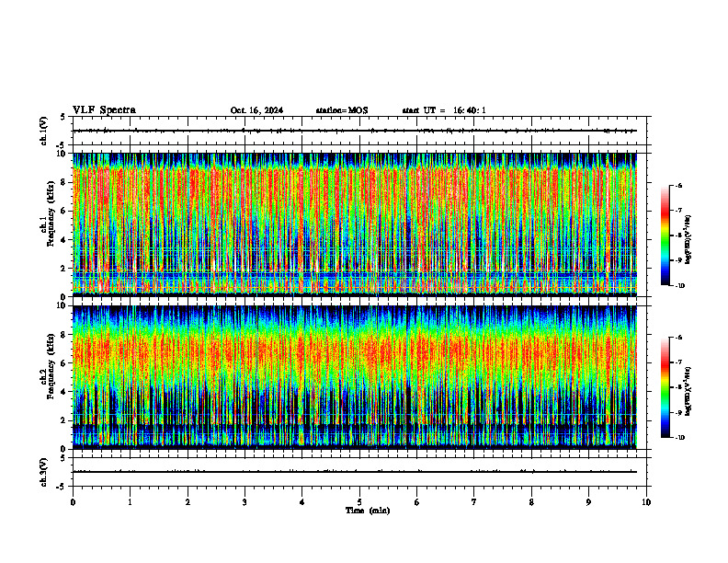The width and height of the screenshot is (728, 563).
Task: Click the ch.1 voltage waveform trace
Action: 355,131
